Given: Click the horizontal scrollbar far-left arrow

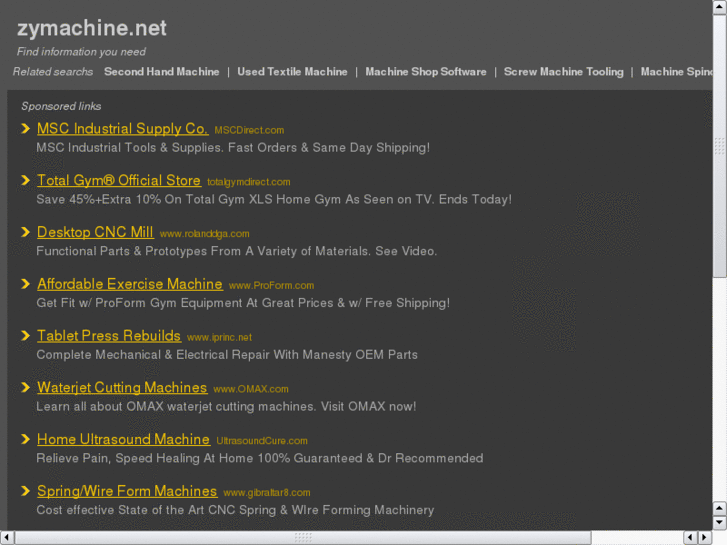Looking at the screenshot, I should [x=7, y=538].
